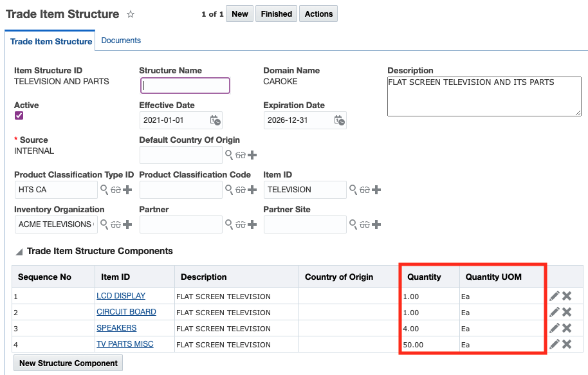
Task: Search Default Country Of Origin with magnifier
Action: point(228,155)
